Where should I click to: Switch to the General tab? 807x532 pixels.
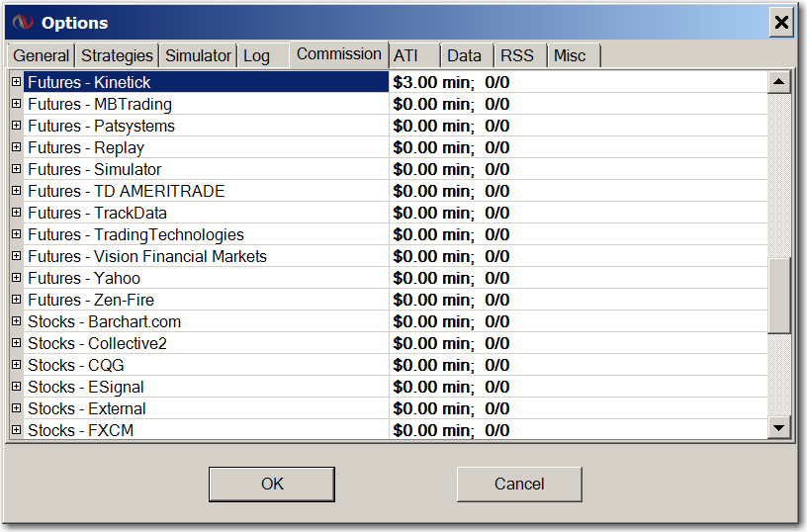pyautogui.click(x=42, y=55)
